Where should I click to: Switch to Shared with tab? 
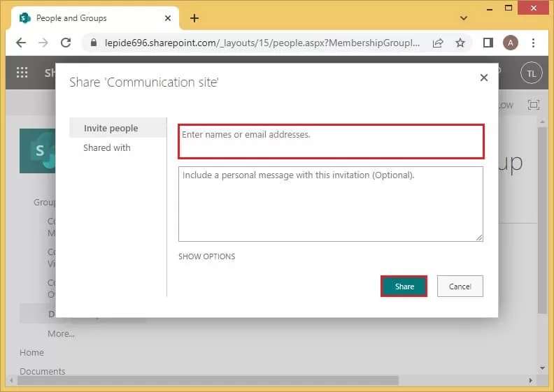[x=107, y=147]
